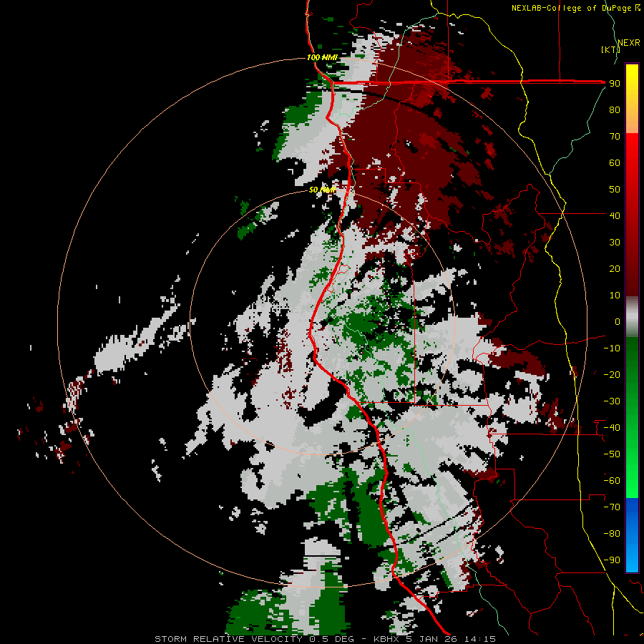The height and width of the screenshot is (644, 644).
Task: Click the "14:15" timestamp text
Action: click(479, 639)
